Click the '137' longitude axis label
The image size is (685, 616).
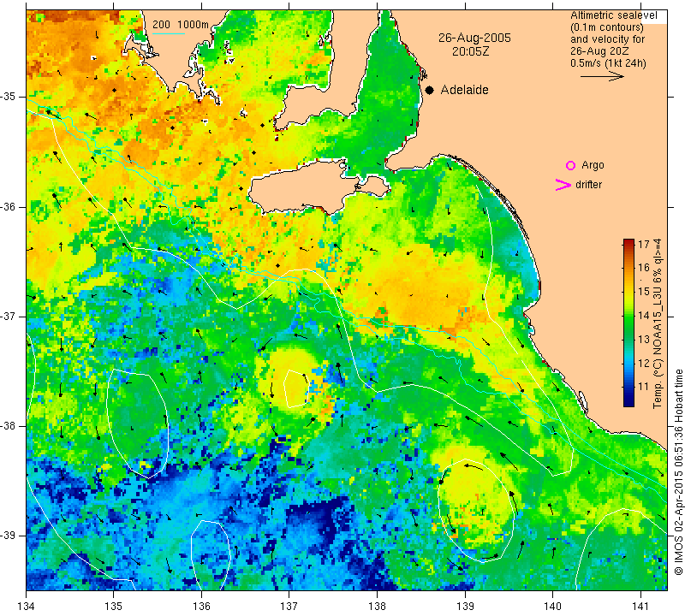tap(289, 607)
